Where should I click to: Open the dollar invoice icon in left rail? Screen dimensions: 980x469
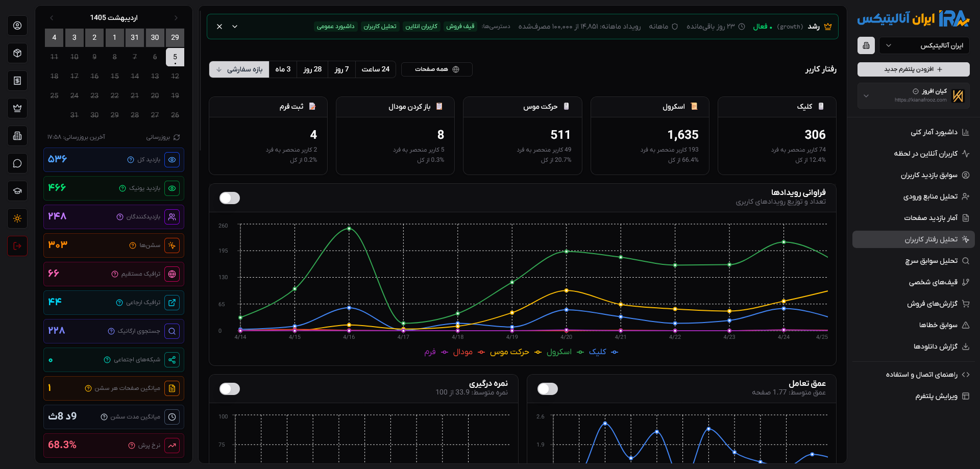click(x=17, y=81)
